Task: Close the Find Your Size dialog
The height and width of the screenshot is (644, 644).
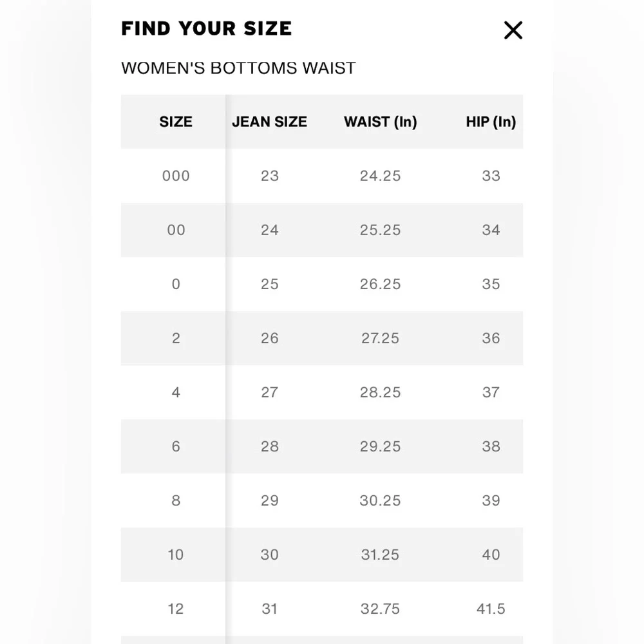Action: pyautogui.click(x=513, y=30)
